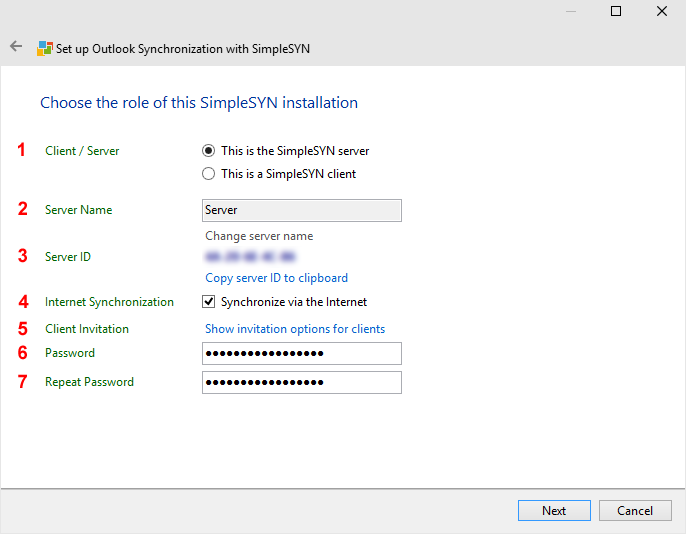Focus the Password input field

(x=301, y=353)
